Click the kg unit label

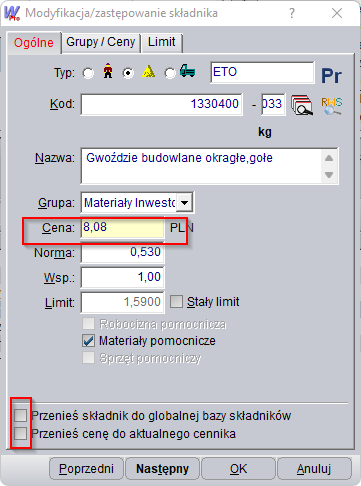click(265, 132)
